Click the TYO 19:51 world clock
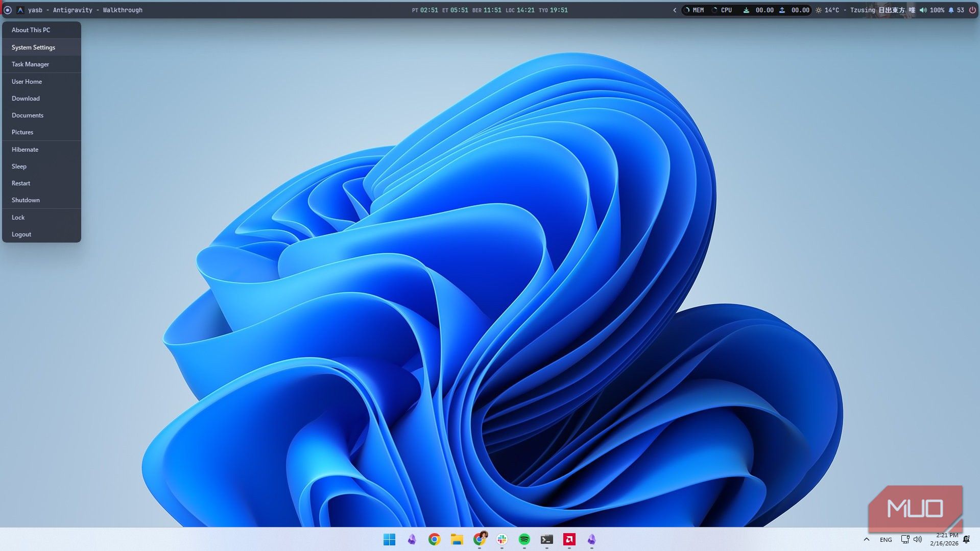 pos(553,10)
